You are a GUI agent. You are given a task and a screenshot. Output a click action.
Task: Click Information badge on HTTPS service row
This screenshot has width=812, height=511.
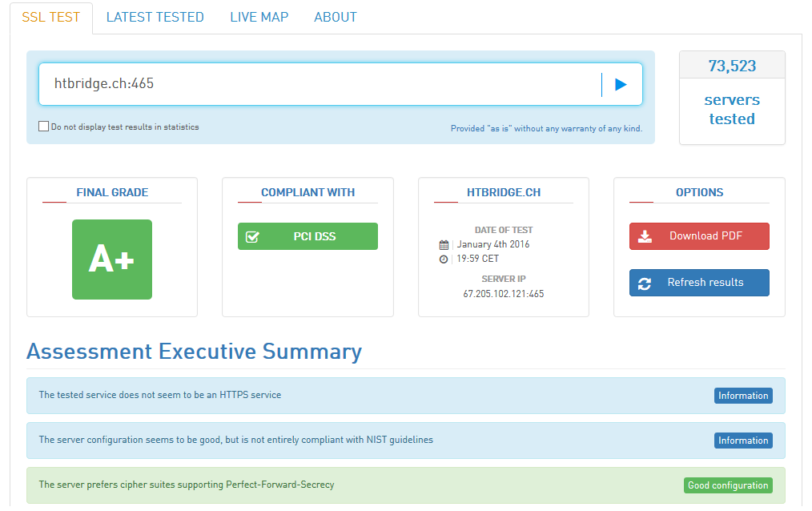[x=743, y=396]
